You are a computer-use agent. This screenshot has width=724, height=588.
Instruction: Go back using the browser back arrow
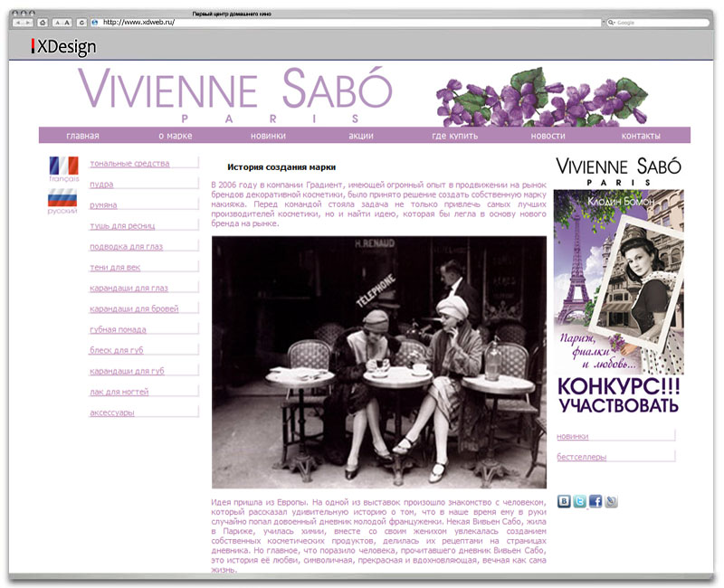pos(18,22)
